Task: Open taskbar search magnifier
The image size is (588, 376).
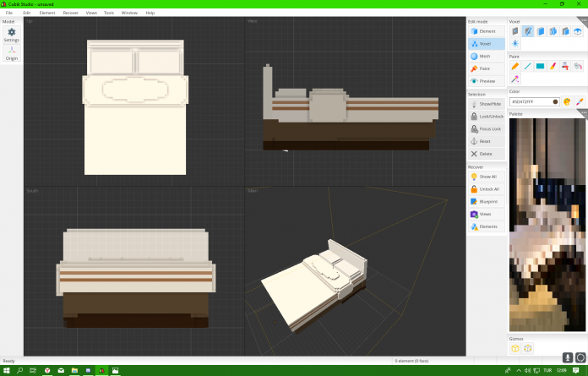Action: tap(20, 370)
